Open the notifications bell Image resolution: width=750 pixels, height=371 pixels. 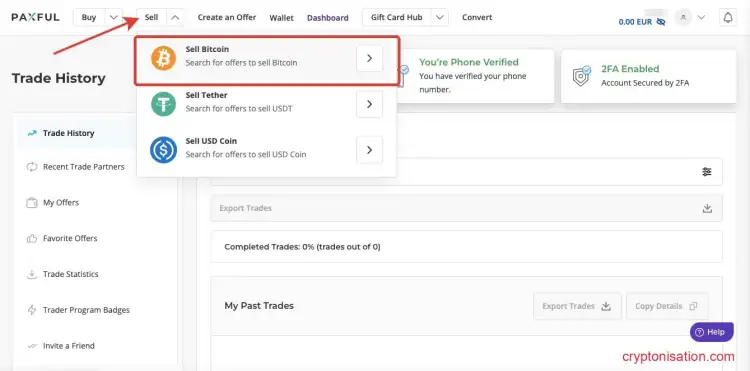pyautogui.click(x=728, y=18)
